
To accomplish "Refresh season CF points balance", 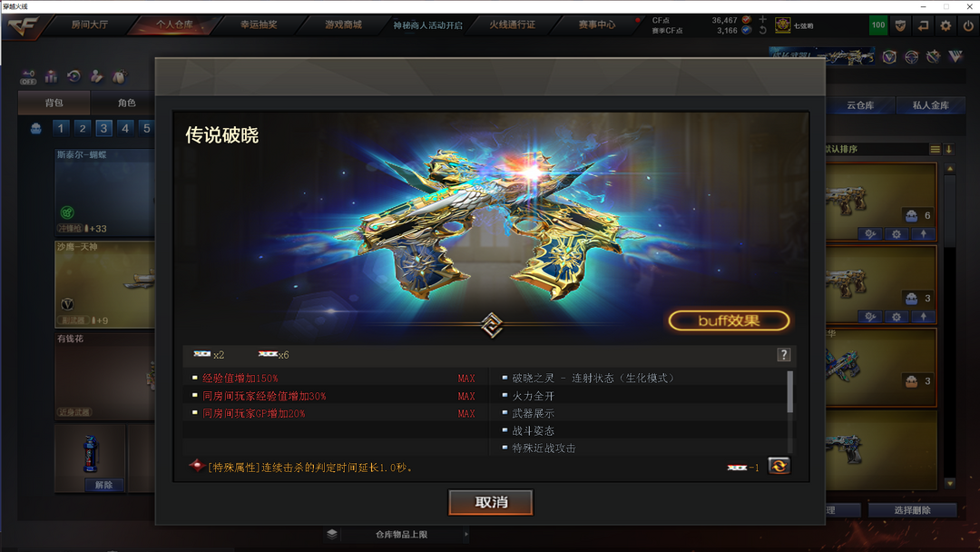I will click(762, 30).
